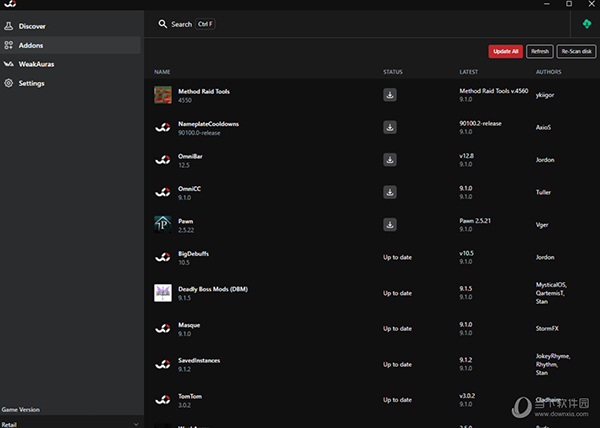Click TomTom 'Up to date' status

398,400
